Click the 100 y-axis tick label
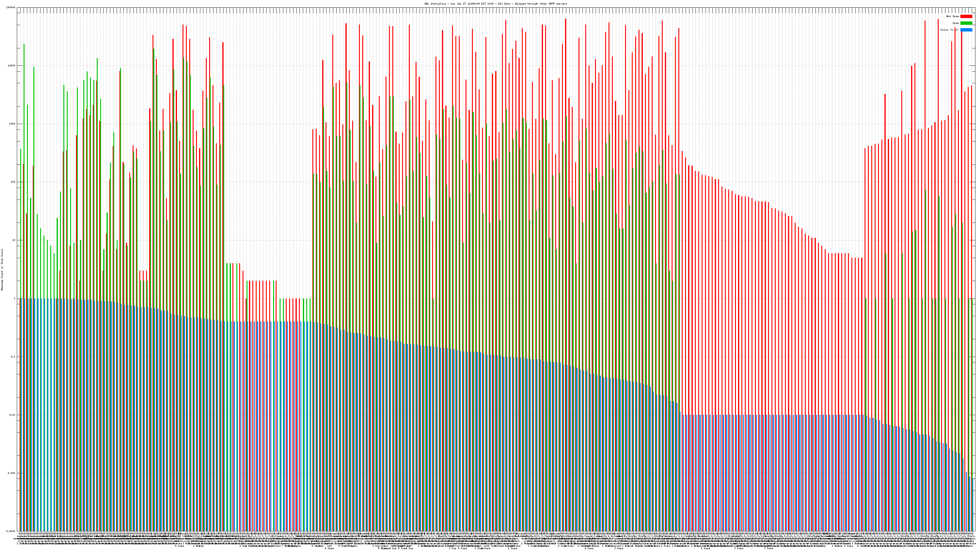The image size is (980, 551). [13, 182]
